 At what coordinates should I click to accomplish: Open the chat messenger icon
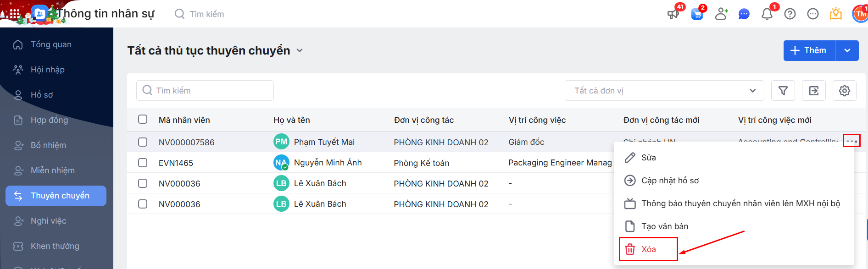(x=744, y=14)
